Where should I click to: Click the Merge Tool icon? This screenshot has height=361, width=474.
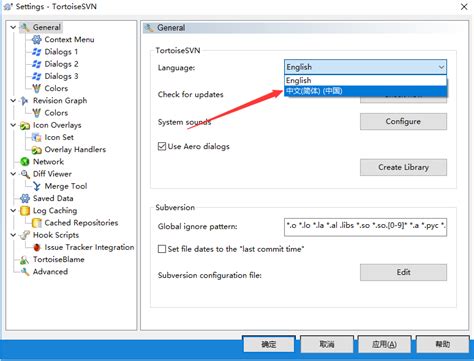coord(37,186)
